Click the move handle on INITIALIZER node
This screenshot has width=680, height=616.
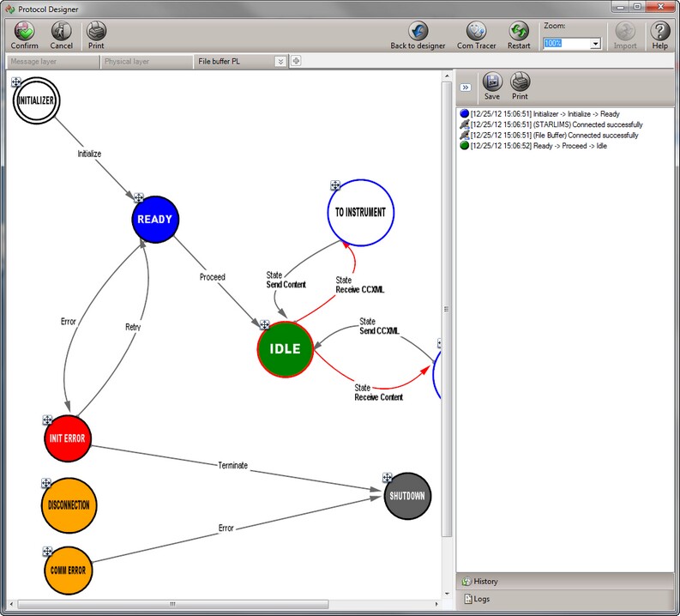coord(16,82)
